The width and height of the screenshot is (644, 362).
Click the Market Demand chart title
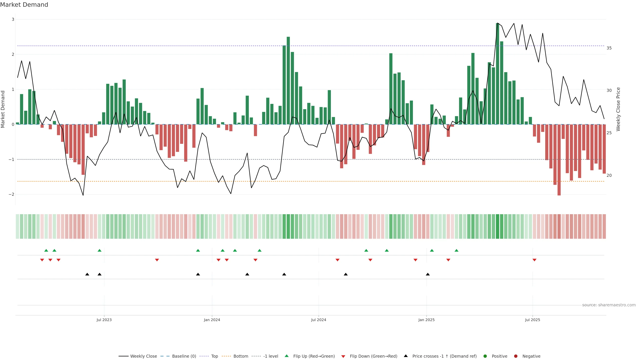click(x=24, y=5)
